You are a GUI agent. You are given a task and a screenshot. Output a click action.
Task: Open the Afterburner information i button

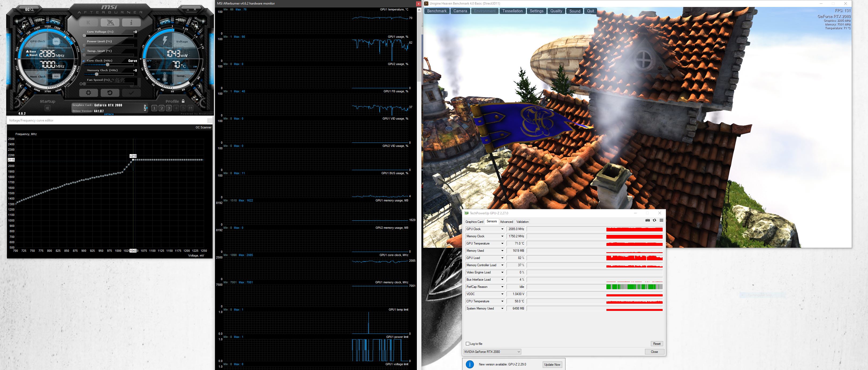pos(131,22)
